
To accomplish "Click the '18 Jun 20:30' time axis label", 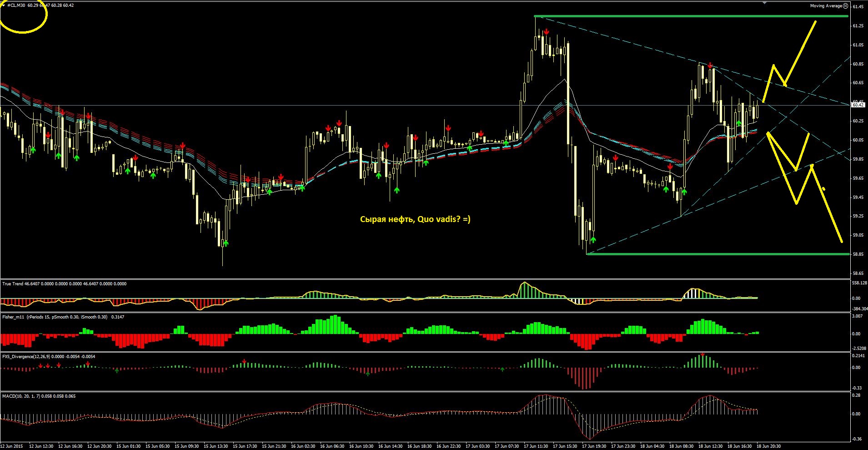I will point(768,446).
